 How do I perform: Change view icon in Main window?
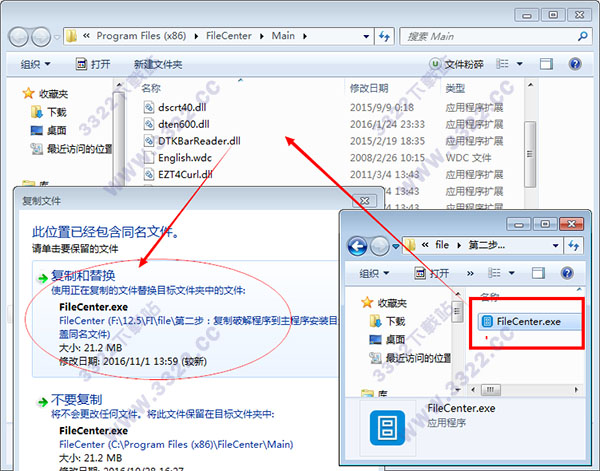click(x=502, y=64)
